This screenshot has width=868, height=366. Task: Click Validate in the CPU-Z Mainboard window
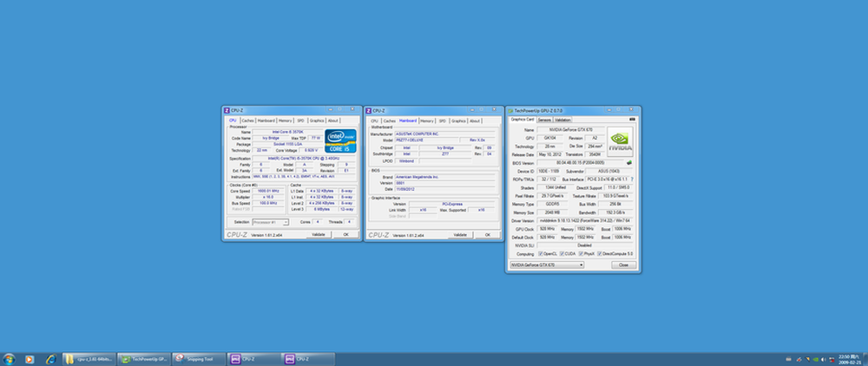461,235
